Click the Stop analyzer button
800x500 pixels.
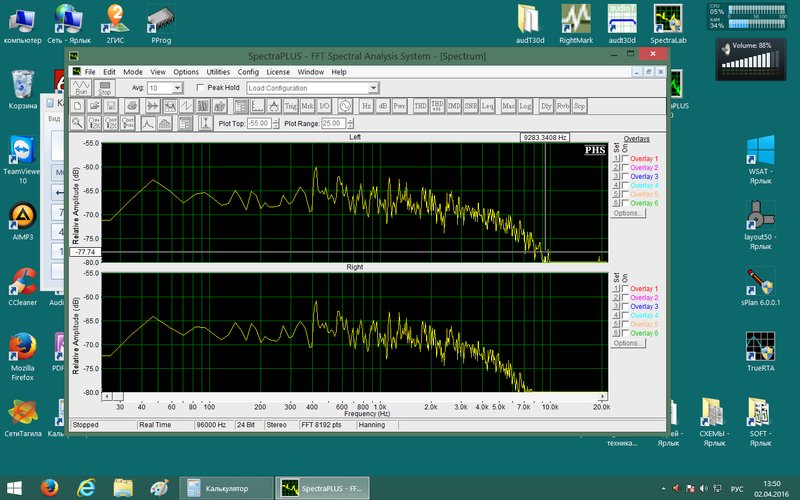[x=105, y=88]
